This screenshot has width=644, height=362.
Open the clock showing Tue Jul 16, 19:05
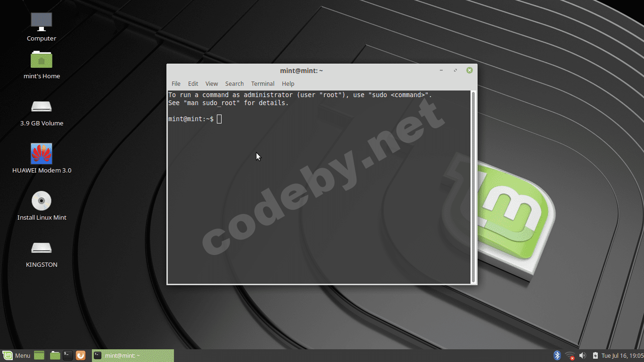(622, 355)
